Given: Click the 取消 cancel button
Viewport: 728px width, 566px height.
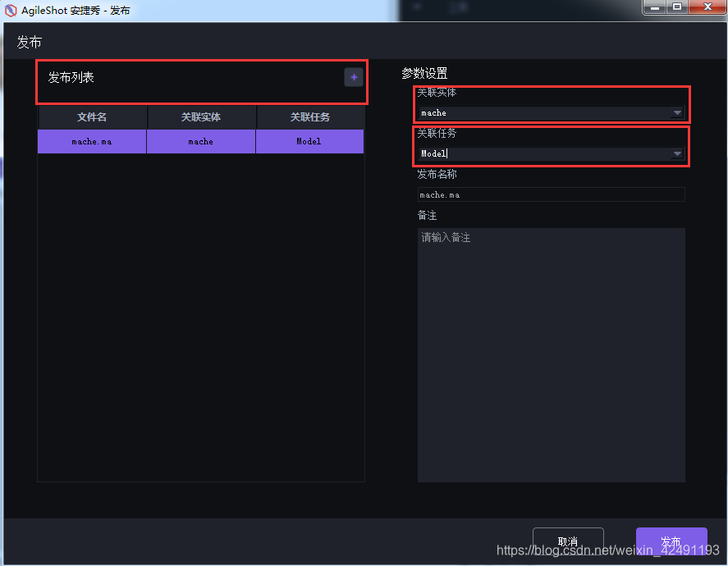Looking at the screenshot, I should click(568, 541).
